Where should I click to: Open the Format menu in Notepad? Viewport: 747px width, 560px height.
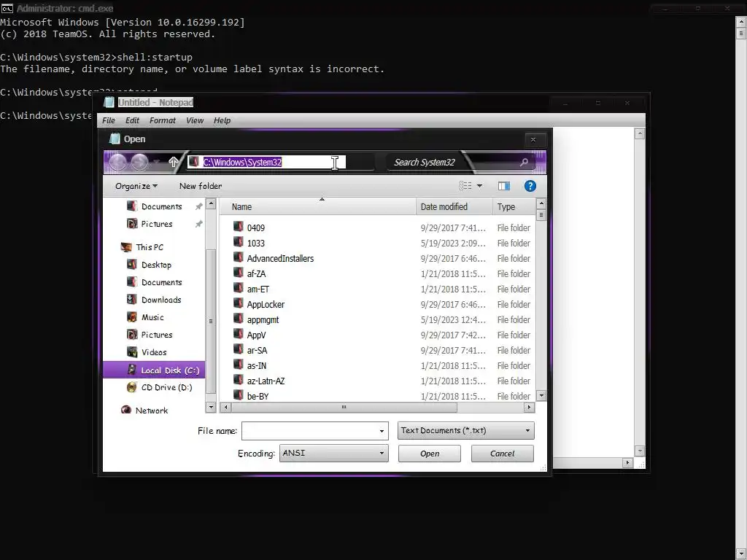point(163,120)
